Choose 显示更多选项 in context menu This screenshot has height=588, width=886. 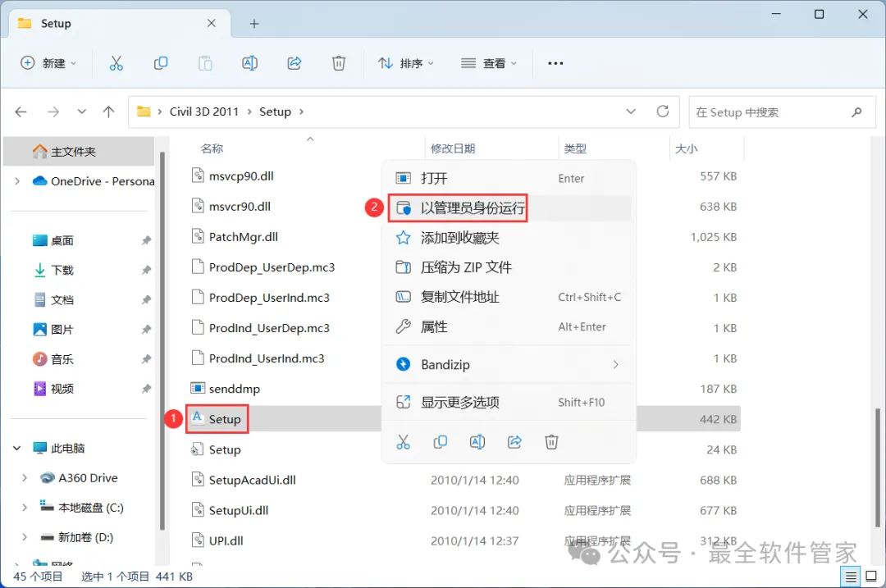point(509,402)
